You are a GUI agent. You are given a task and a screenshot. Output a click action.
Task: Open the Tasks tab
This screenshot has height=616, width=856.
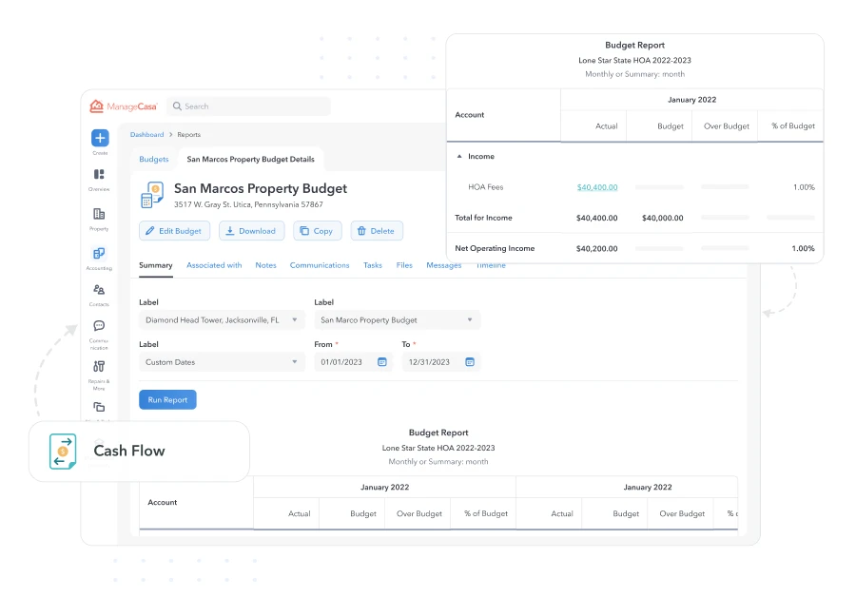coord(373,265)
